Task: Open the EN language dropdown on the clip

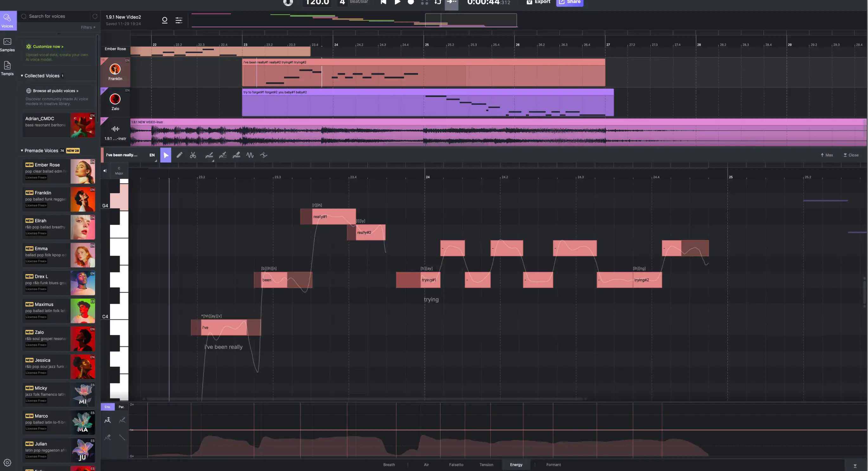Action: coord(152,155)
